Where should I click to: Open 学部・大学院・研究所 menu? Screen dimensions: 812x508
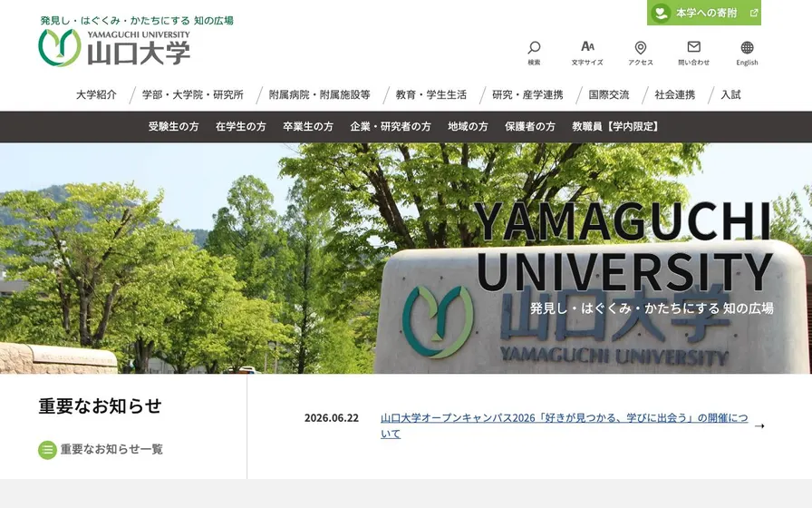[x=193, y=95]
